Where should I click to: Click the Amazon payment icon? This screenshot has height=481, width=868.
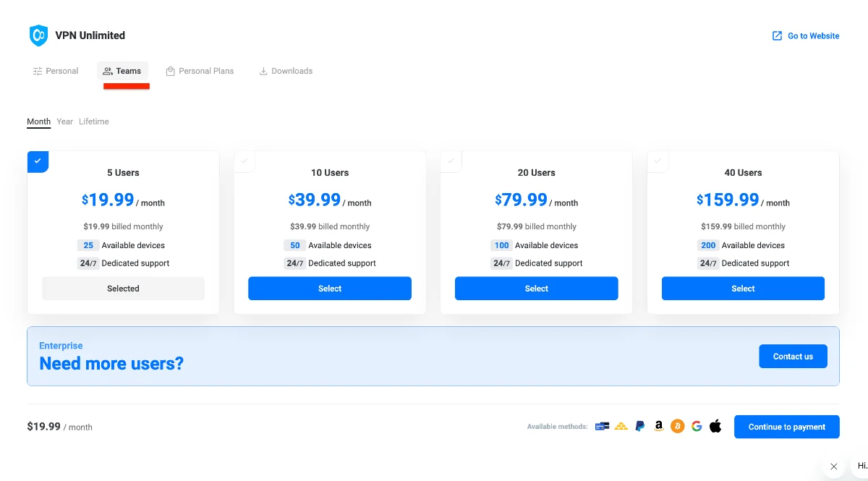(658, 427)
